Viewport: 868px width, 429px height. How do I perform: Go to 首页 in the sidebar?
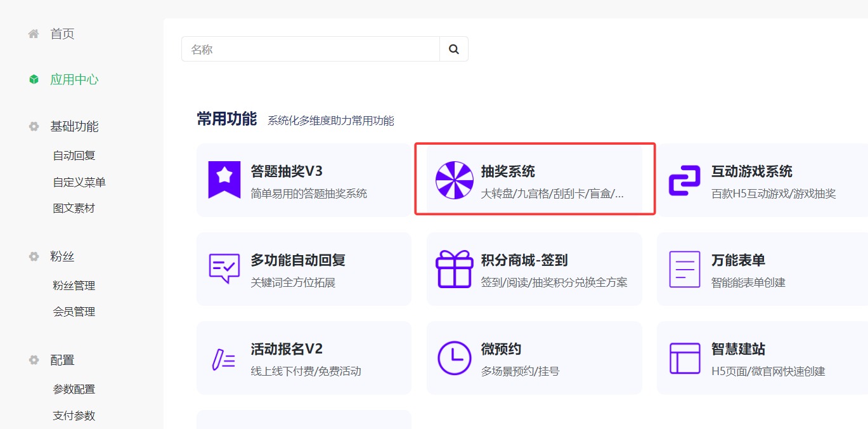click(62, 34)
